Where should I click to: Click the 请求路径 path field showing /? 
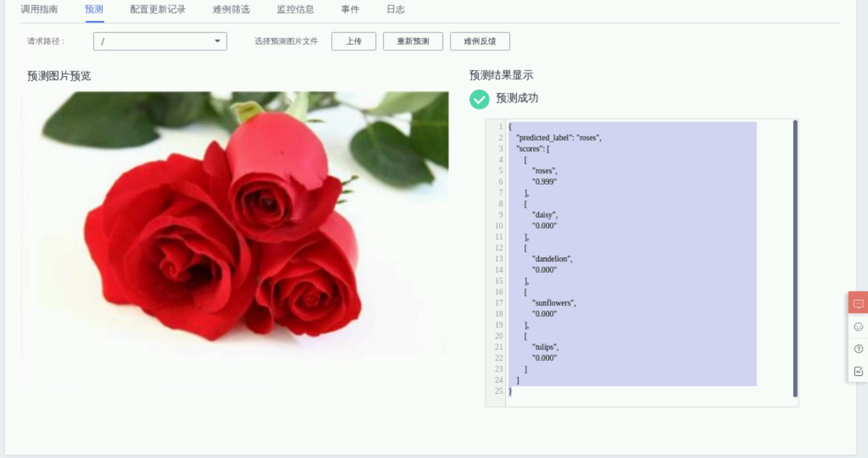[160, 41]
